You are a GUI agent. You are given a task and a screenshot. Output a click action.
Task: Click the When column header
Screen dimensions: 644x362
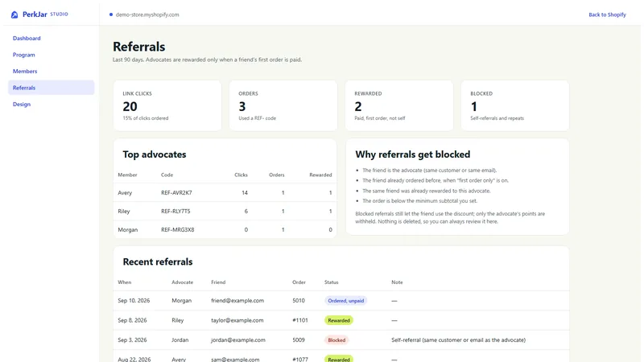pos(125,282)
